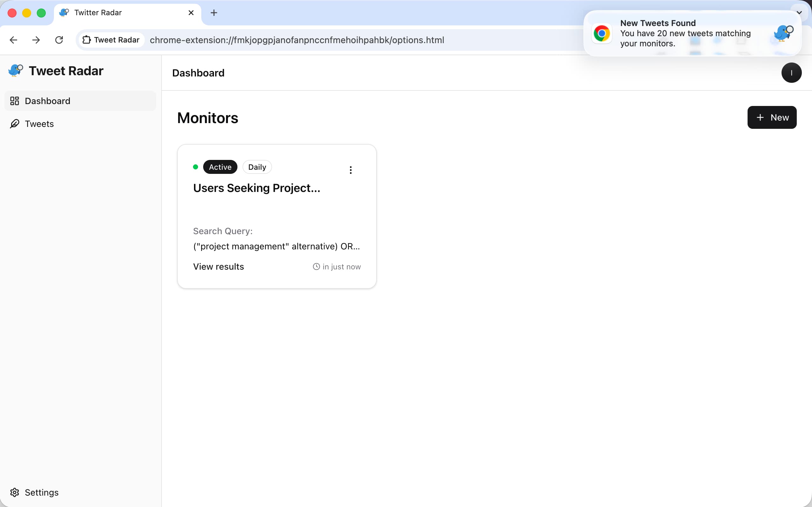
Task: Open the Tweets sidebar item
Action: [x=80, y=124]
